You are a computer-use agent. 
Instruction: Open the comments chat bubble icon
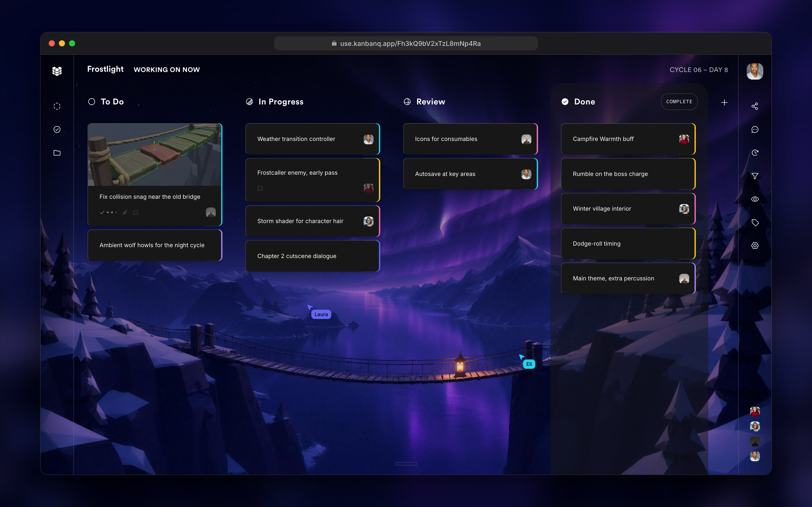pos(755,130)
